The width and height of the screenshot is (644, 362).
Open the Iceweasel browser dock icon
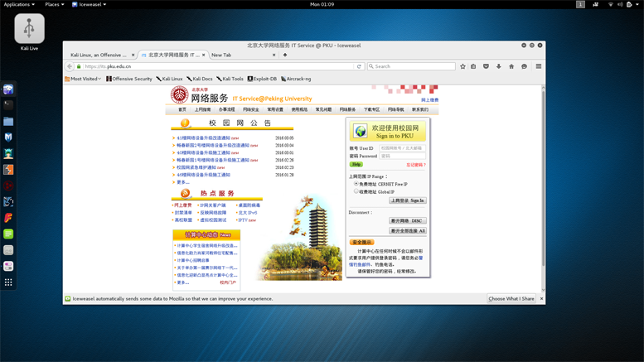tap(8, 89)
